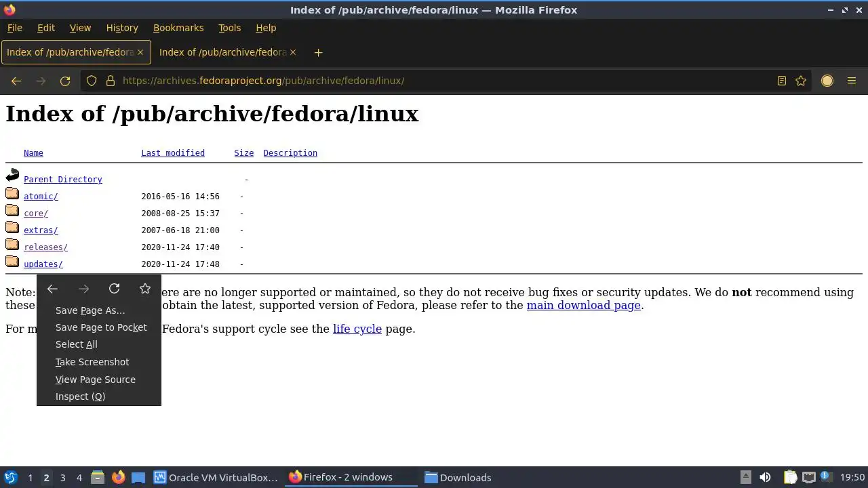Sort listing by Last modified link

(173, 153)
